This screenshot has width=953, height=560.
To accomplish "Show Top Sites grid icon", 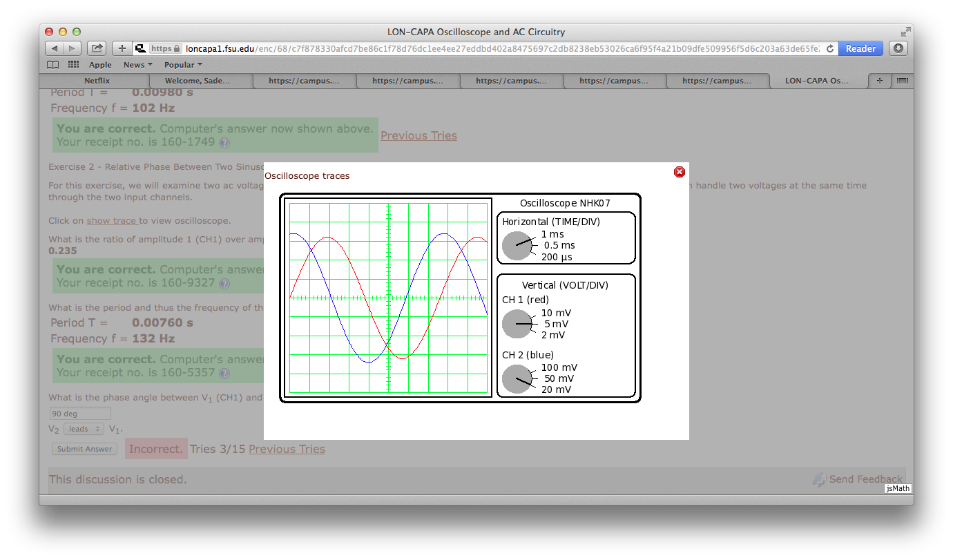I will click(x=73, y=65).
